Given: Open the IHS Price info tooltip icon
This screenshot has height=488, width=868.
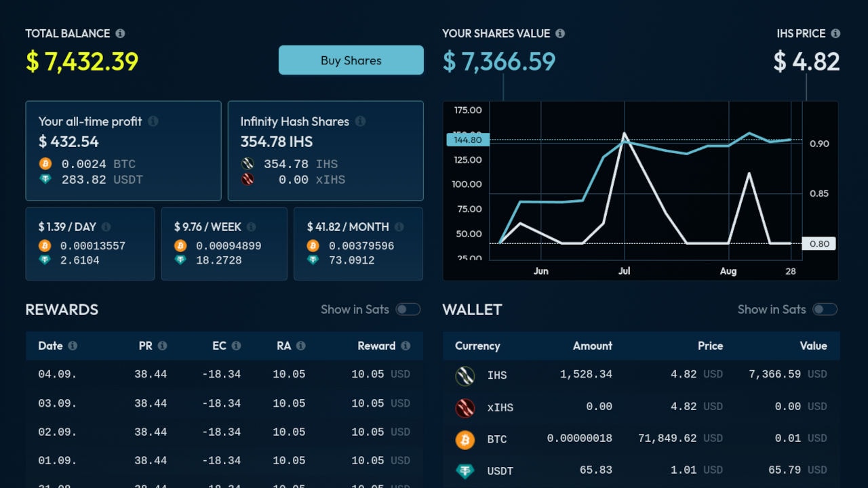Looking at the screenshot, I should click(x=835, y=33).
